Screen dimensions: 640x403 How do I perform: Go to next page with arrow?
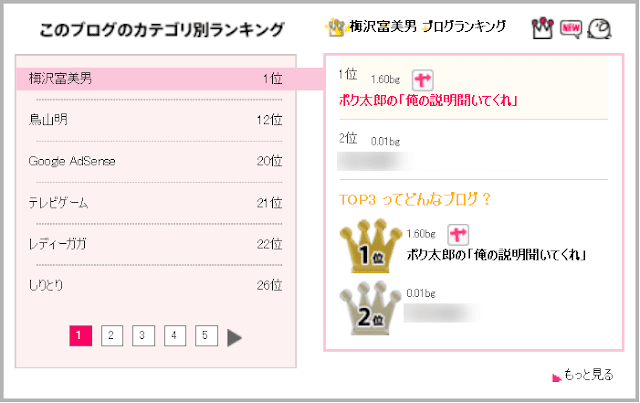pyautogui.click(x=234, y=337)
